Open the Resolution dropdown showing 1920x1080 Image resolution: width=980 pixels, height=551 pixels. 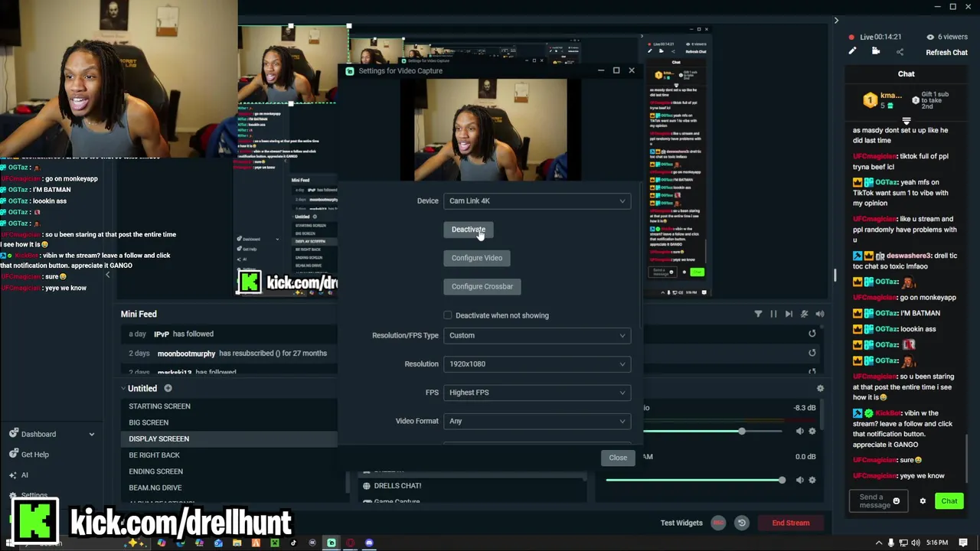click(x=537, y=364)
